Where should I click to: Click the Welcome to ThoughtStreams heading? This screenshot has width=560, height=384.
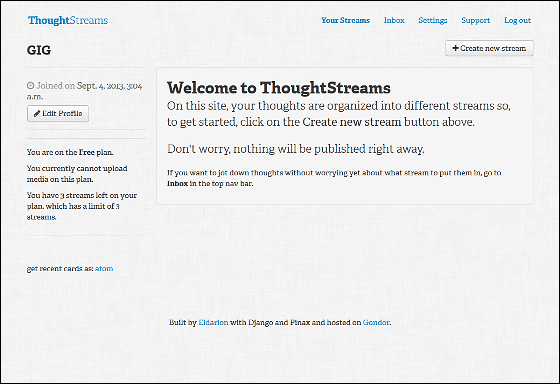click(279, 88)
